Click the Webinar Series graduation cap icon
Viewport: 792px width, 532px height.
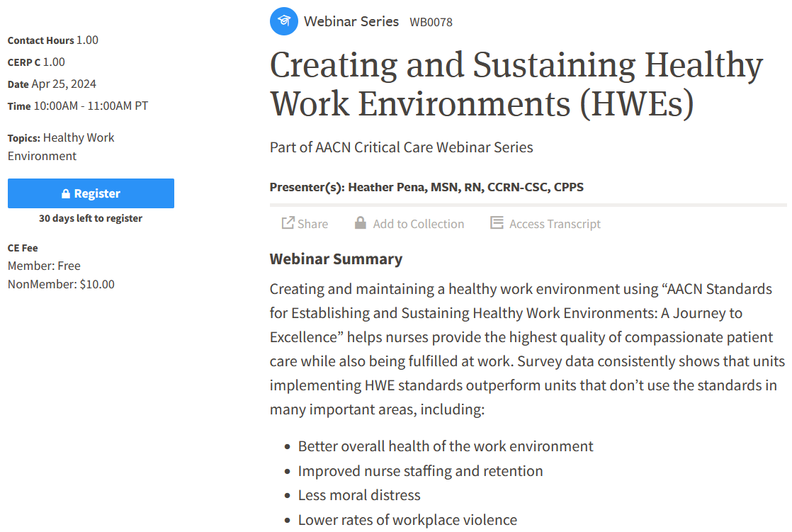click(x=283, y=21)
